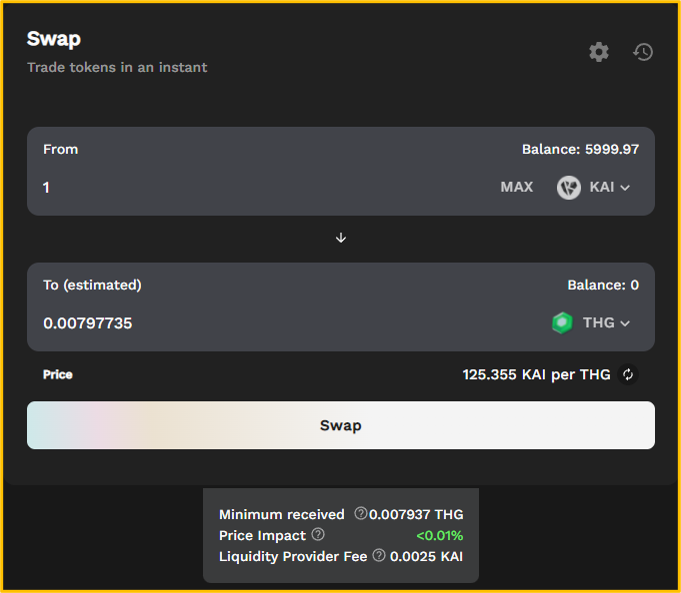
Task: Click Liquidity Provider Fee label
Action: click(x=293, y=557)
